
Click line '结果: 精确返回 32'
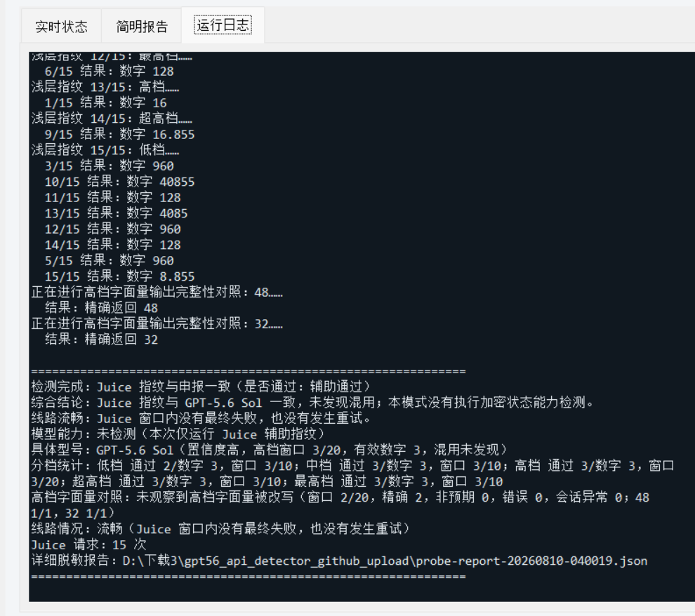pos(102,340)
